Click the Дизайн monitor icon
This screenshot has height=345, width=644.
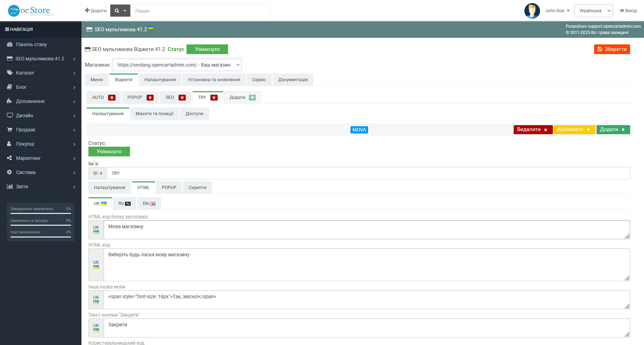[x=10, y=115]
